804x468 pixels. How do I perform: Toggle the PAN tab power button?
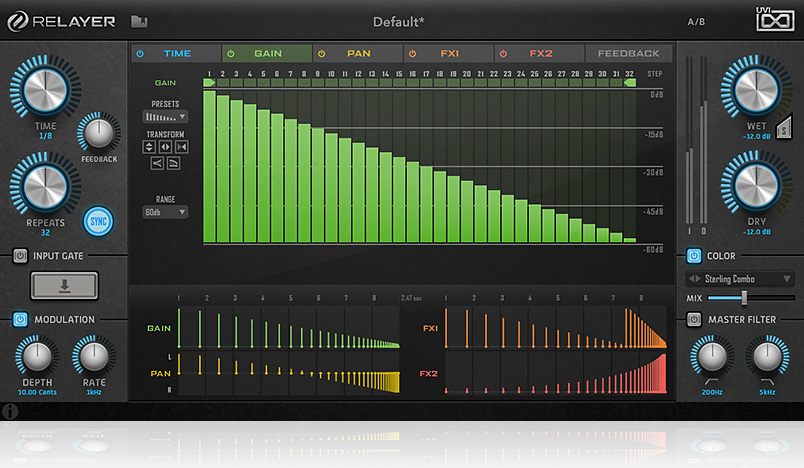point(321,53)
